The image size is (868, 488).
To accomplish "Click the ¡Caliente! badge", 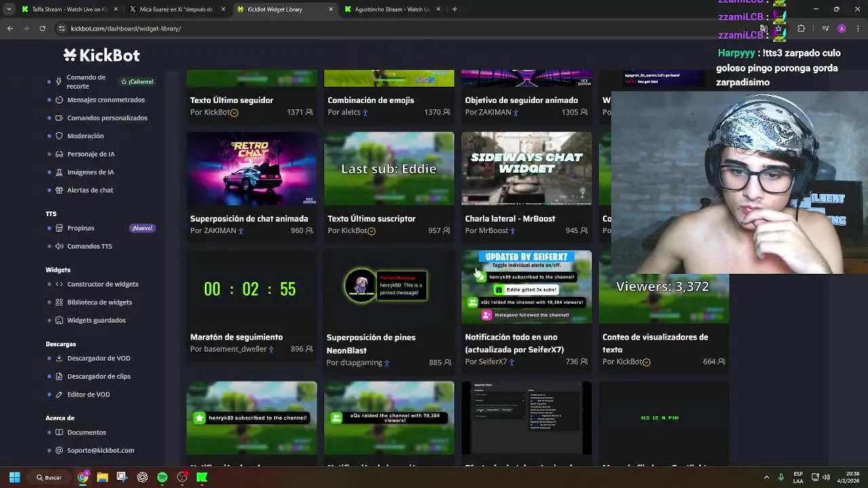I will click(137, 81).
